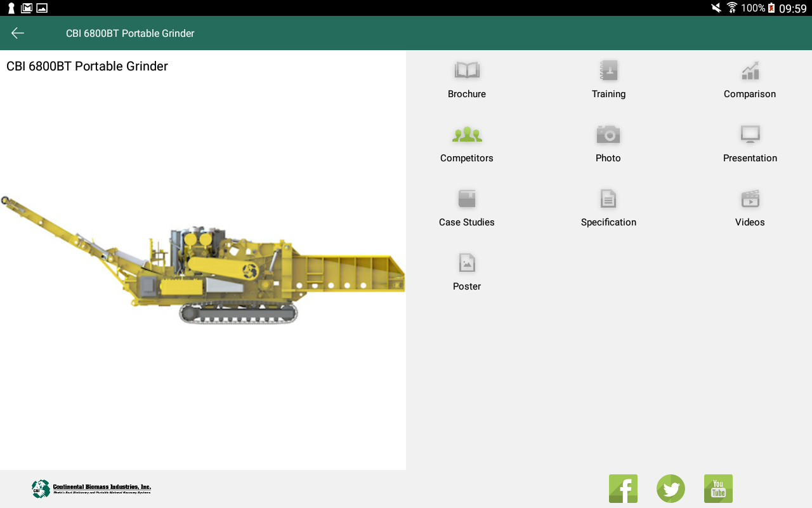Open the Gmail notification icon
812x508 pixels.
click(27, 8)
